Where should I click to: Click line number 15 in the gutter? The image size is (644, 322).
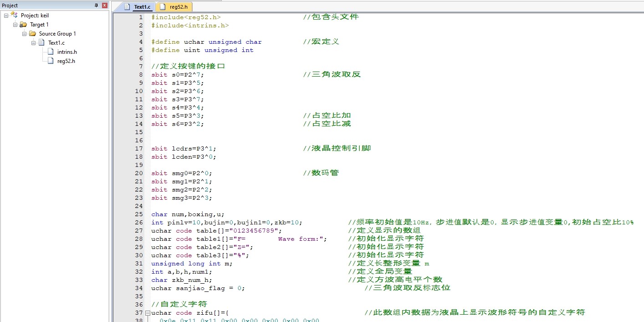click(x=139, y=132)
